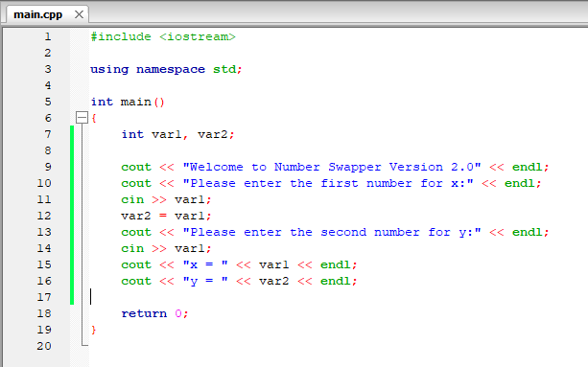
Task: Click the 'using namespace std;' statement
Action: 166,70
